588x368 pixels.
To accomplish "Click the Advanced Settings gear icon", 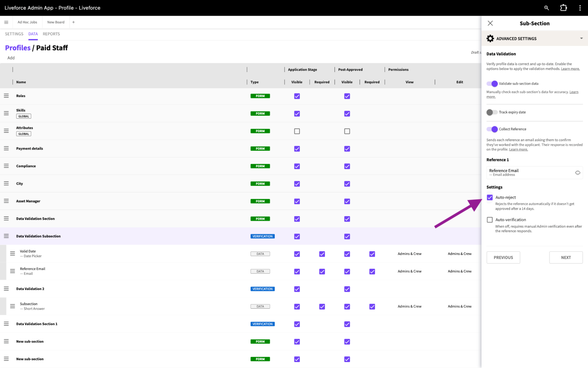I will (x=490, y=39).
